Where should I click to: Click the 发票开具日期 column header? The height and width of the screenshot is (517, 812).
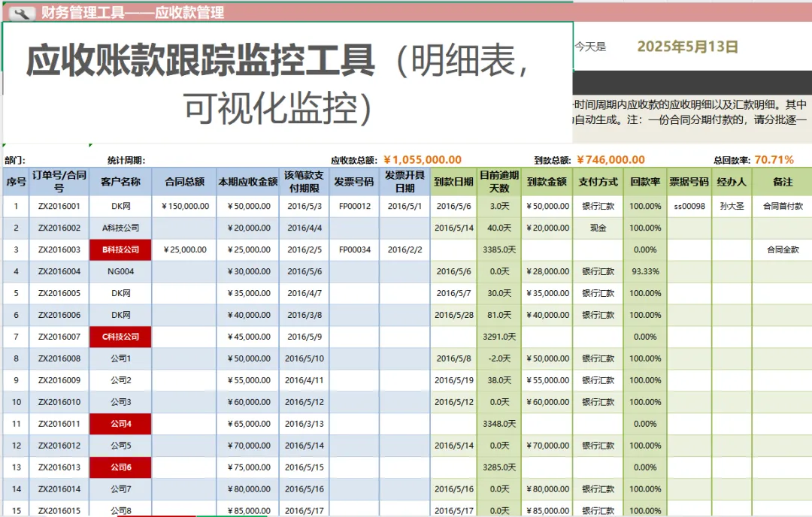404,182
